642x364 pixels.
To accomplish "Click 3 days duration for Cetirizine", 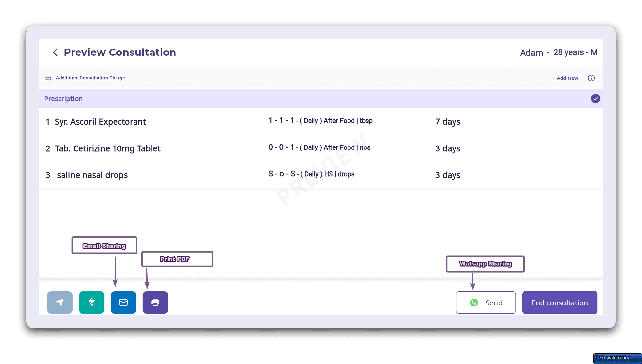I will pyautogui.click(x=447, y=148).
